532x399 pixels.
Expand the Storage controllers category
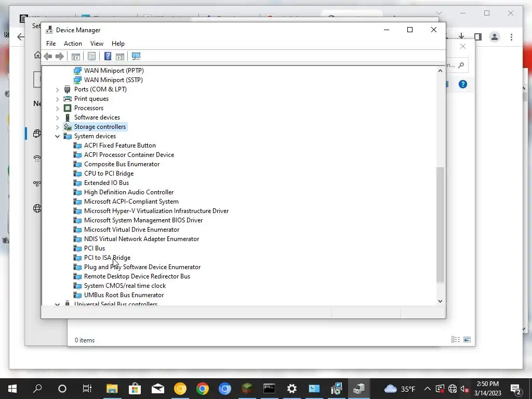[57, 127]
